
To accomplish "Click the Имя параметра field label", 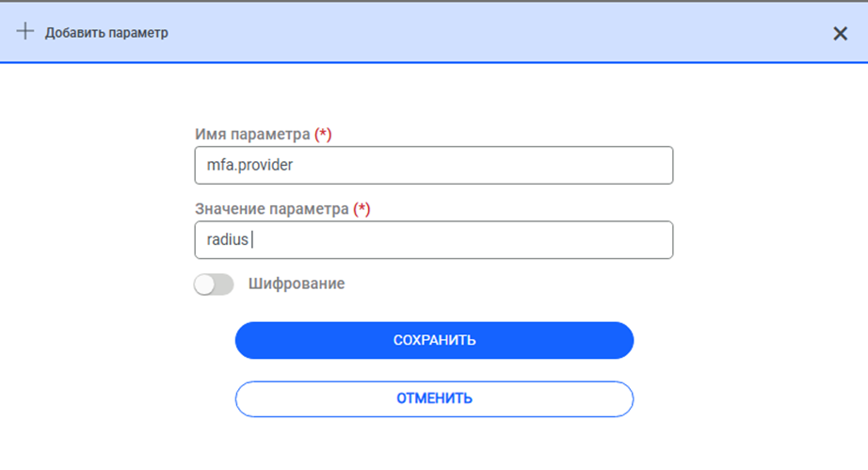I will point(252,135).
